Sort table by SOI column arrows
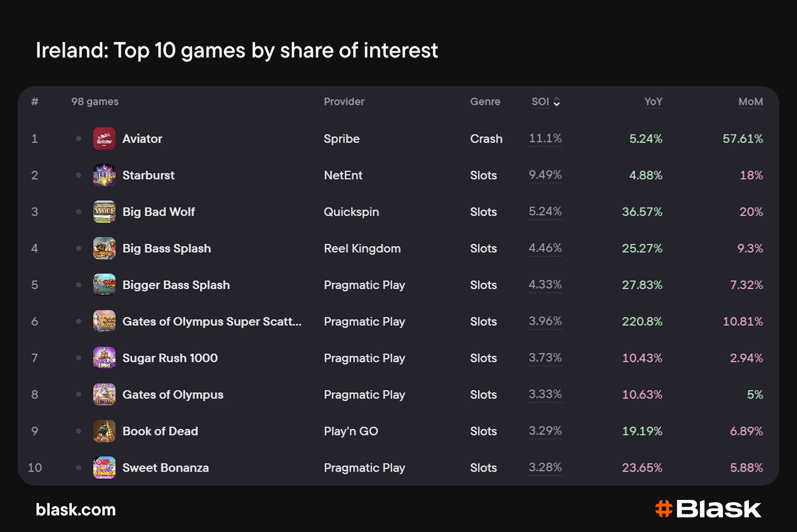797x532 pixels. [557, 102]
